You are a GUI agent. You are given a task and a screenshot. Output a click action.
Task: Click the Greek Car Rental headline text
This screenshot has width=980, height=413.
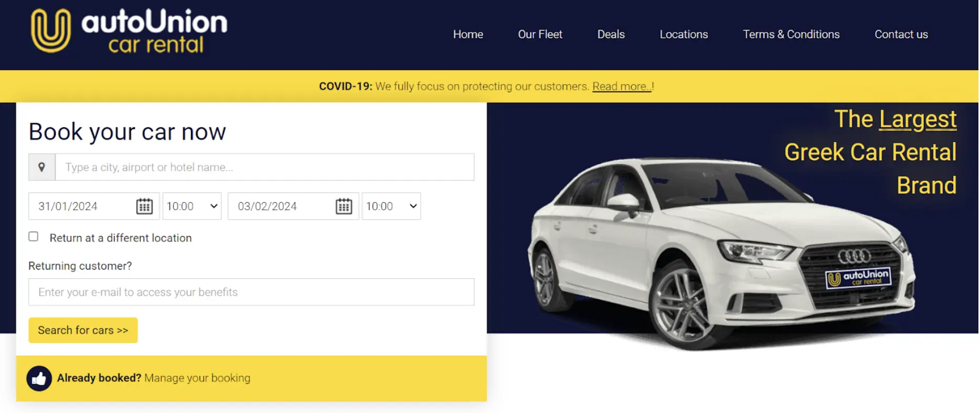[870, 153]
